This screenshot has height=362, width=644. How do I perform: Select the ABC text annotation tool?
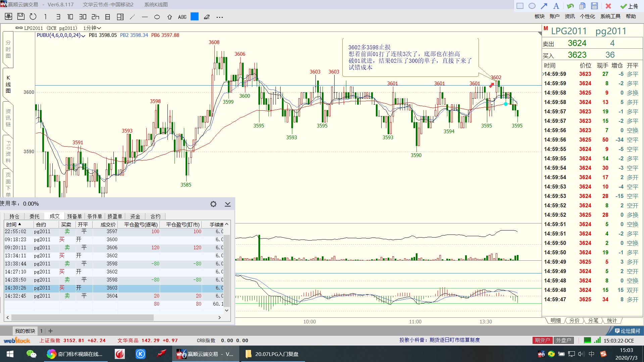[182, 17]
